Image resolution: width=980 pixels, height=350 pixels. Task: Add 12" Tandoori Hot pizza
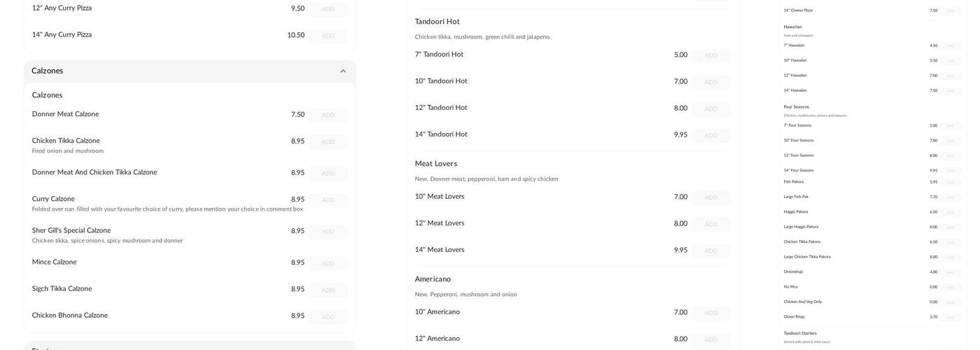[710, 108]
